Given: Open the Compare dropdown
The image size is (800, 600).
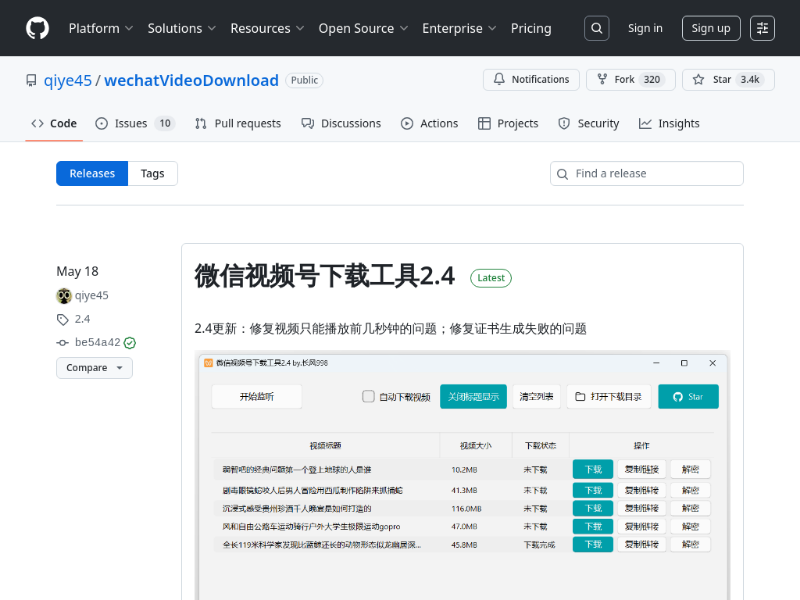Looking at the screenshot, I should [x=94, y=368].
